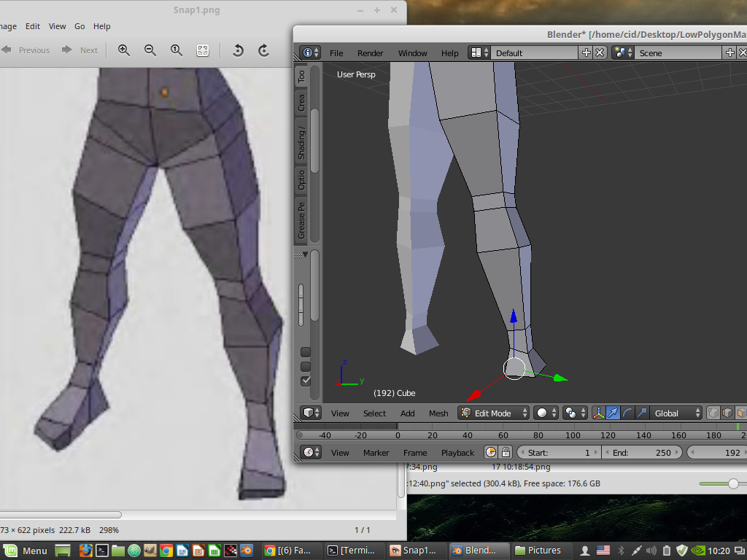Open the 3D viewport View menu
Image resolution: width=747 pixels, height=560 pixels.
click(x=340, y=413)
